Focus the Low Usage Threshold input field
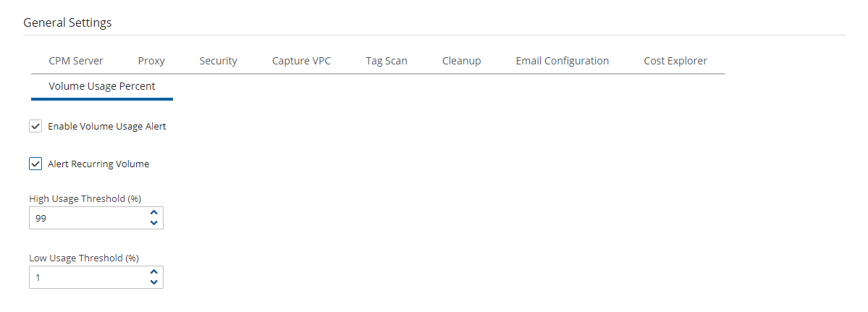The width and height of the screenshot is (868, 312). click(87, 277)
